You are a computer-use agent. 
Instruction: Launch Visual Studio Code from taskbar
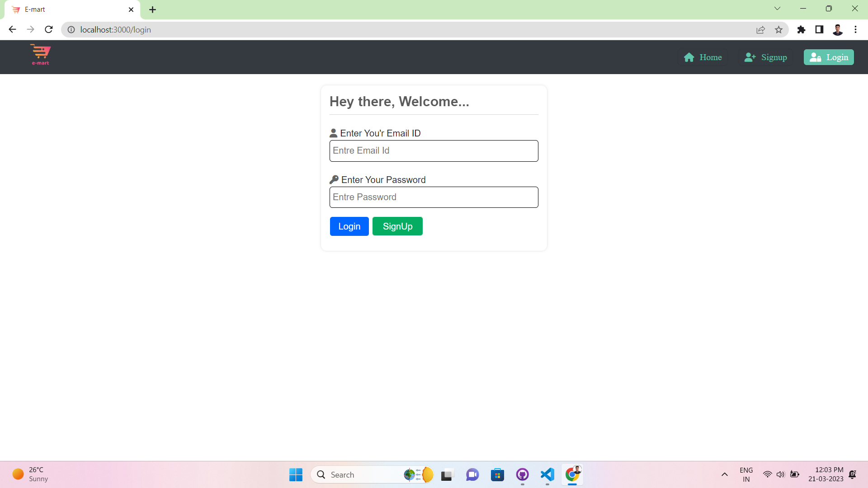[547, 474]
